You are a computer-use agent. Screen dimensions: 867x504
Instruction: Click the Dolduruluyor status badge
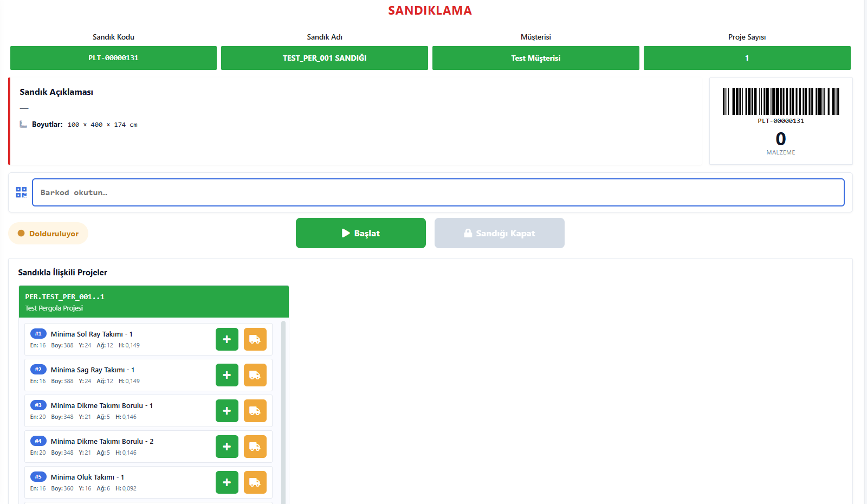coord(48,234)
